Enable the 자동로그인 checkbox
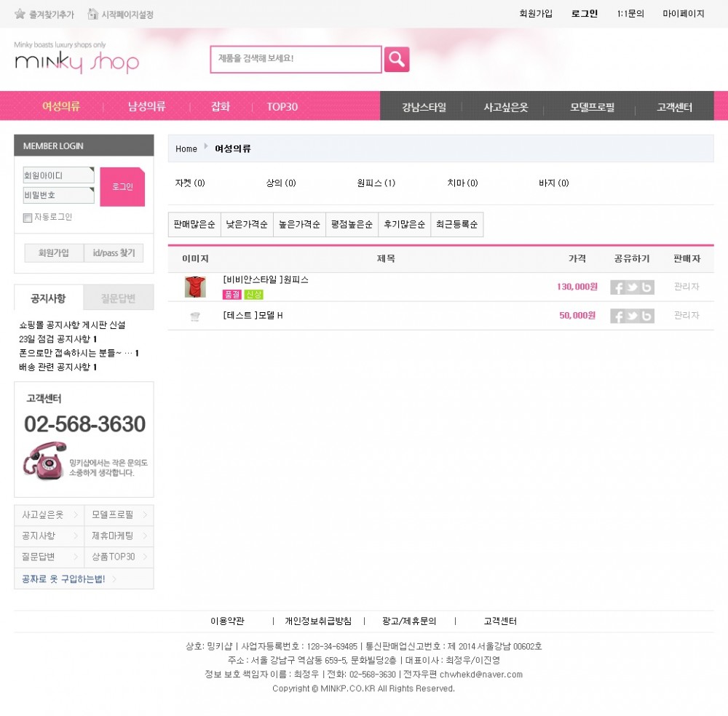Screen dimensions: 728x716 tap(28, 218)
